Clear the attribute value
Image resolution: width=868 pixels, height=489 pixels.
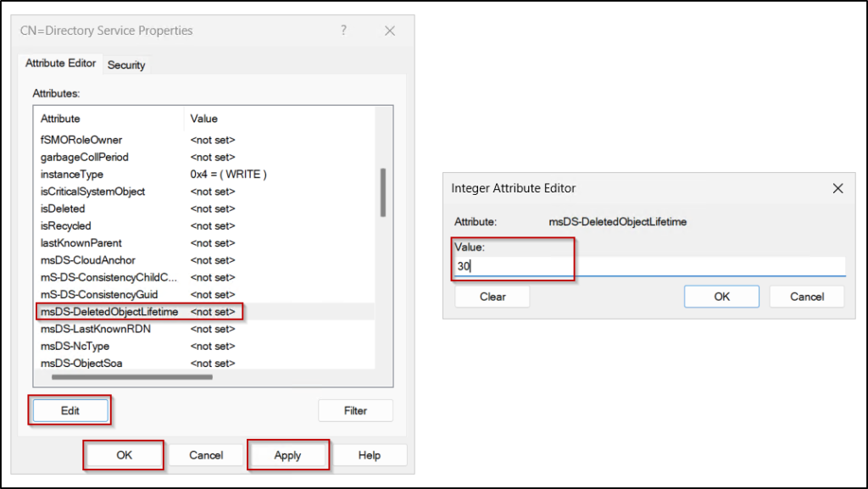coord(492,296)
